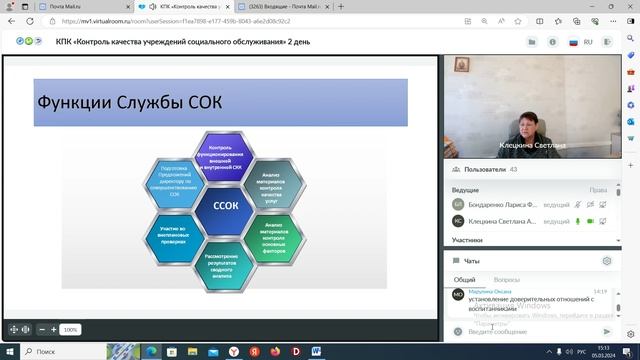This screenshot has height=360, width=640.
Task: Open browser settings and more menu
Action: click(613, 21)
